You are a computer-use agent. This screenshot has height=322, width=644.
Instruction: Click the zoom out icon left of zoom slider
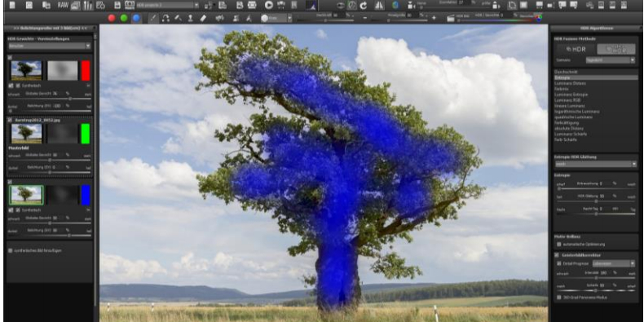click(x=411, y=6)
